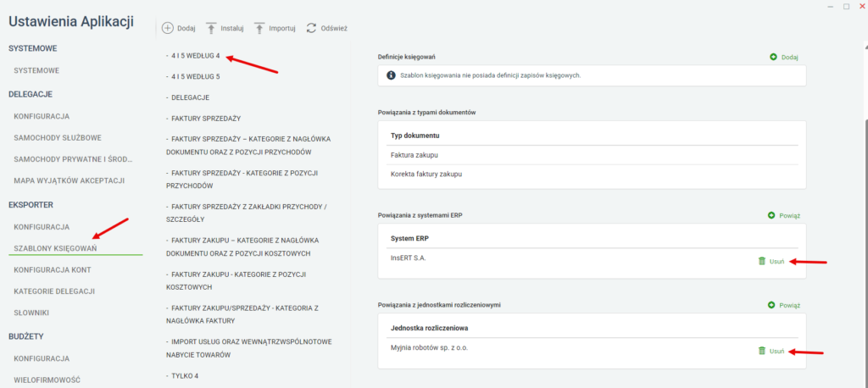
Task: Click the Jednostka rozliczeniowa column header
Action: [430, 328]
